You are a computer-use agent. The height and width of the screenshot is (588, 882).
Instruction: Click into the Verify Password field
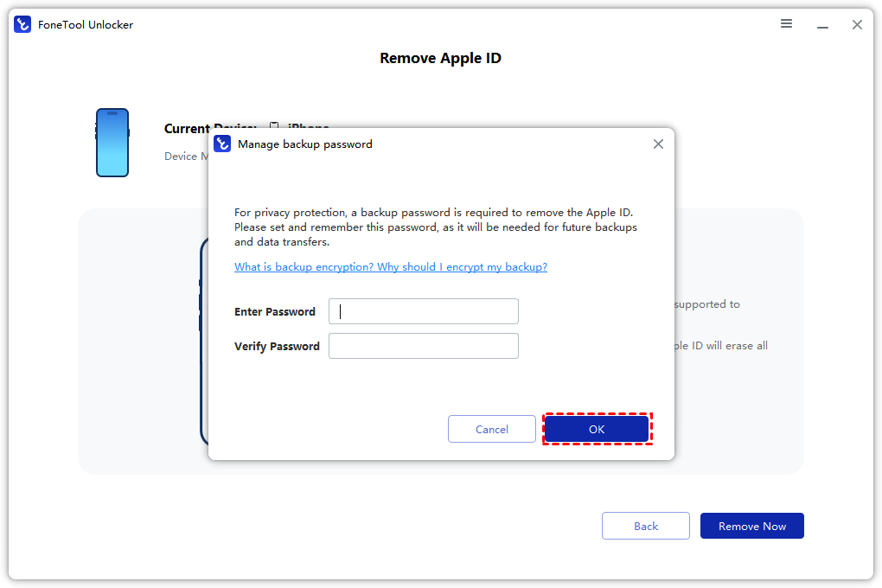coord(424,346)
